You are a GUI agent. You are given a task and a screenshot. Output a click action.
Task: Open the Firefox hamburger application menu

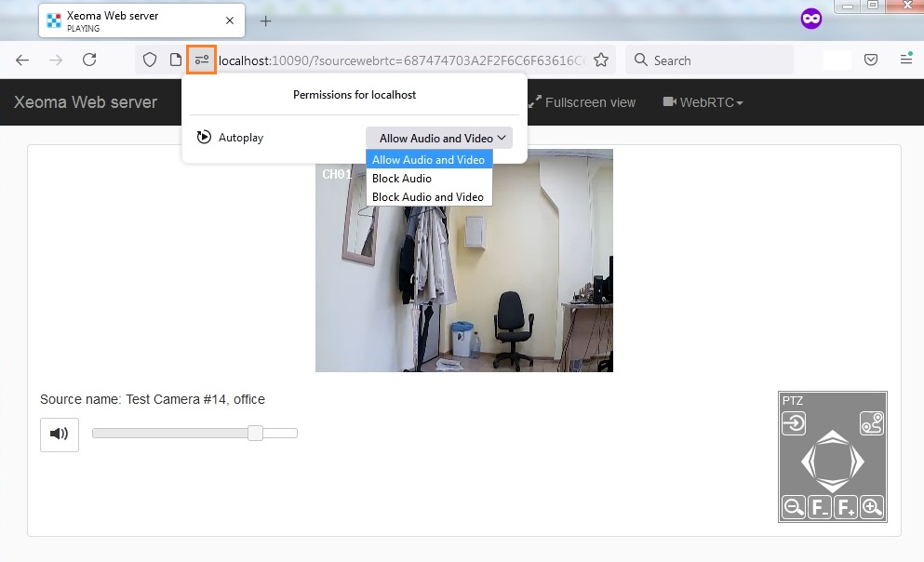click(906, 59)
